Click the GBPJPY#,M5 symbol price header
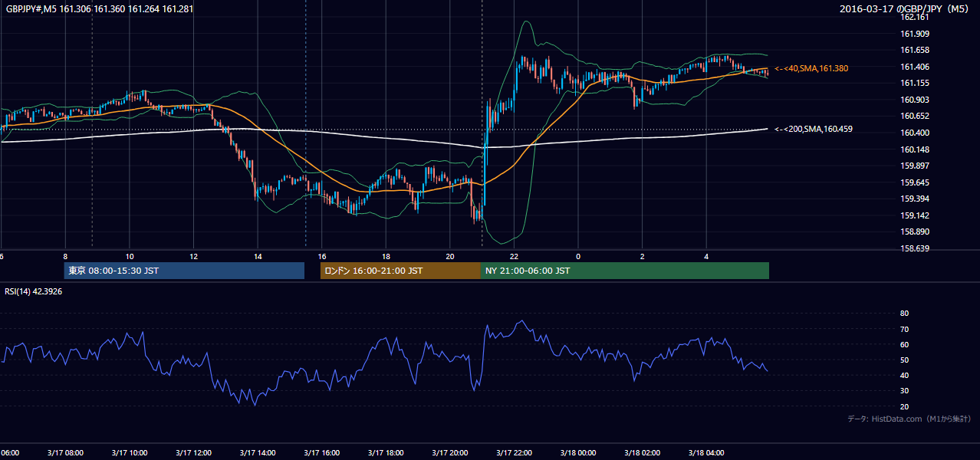Viewport: 980px width, 460px height. [x=100, y=9]
